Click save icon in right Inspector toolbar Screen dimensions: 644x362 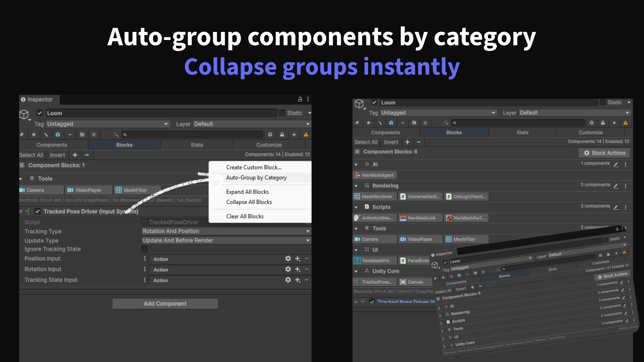(x=414, y=123)
